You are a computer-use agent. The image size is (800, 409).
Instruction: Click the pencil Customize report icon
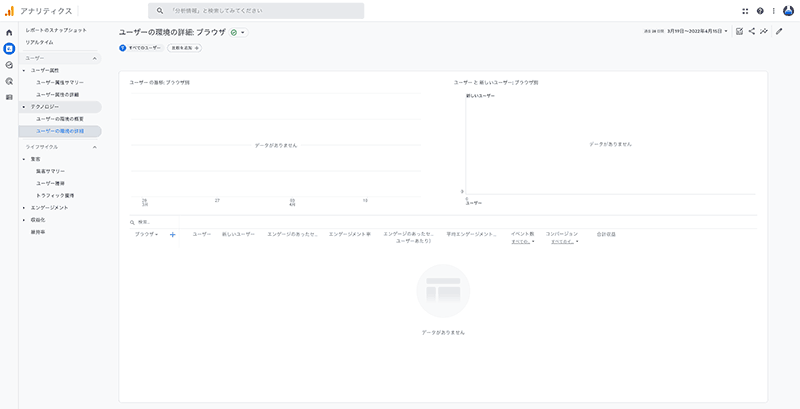(x=780, y=31)
